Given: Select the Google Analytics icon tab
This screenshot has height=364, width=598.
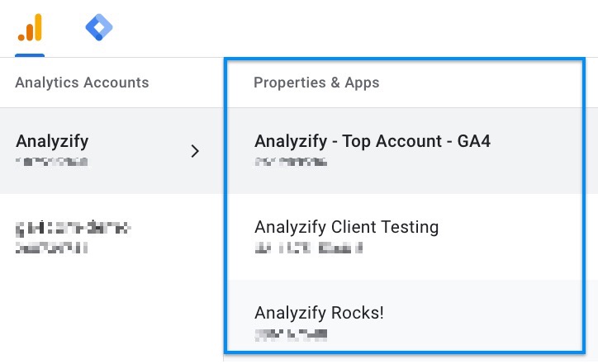Looking at the screenshot, I should (30, 27).
